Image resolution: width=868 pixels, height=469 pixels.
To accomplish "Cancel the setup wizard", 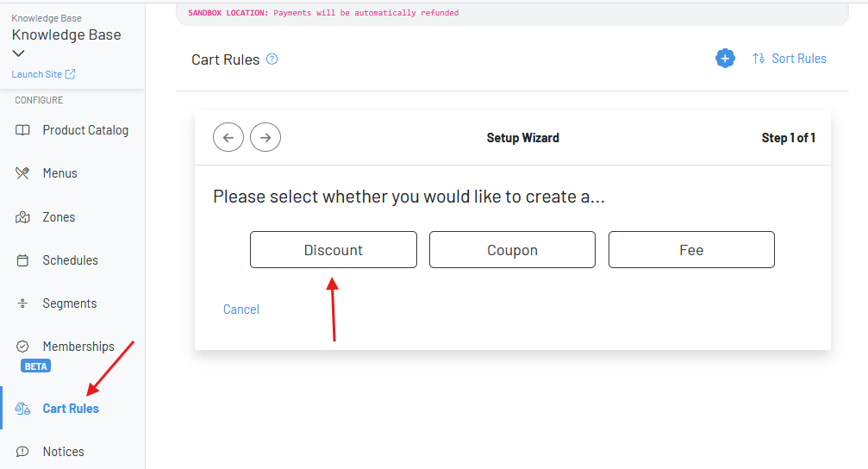I will (240, 310).
